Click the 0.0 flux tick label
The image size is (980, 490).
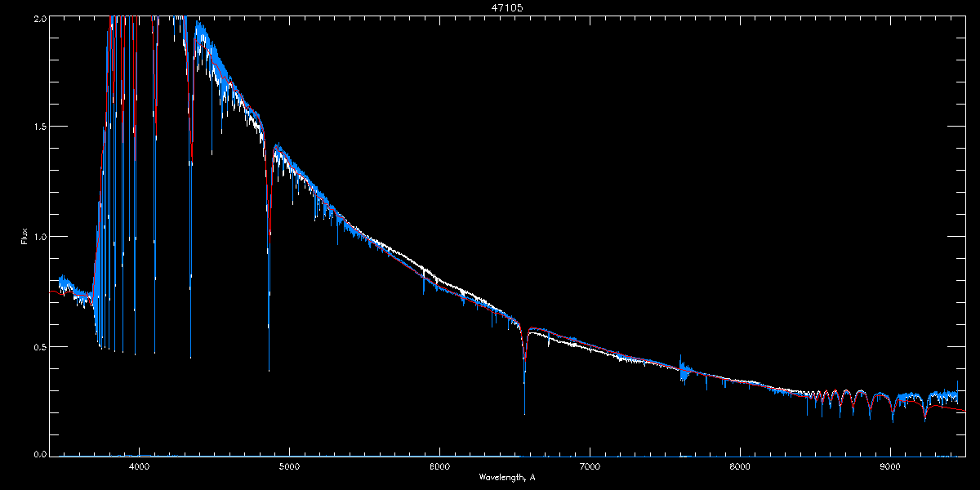(x=39, y=453)
